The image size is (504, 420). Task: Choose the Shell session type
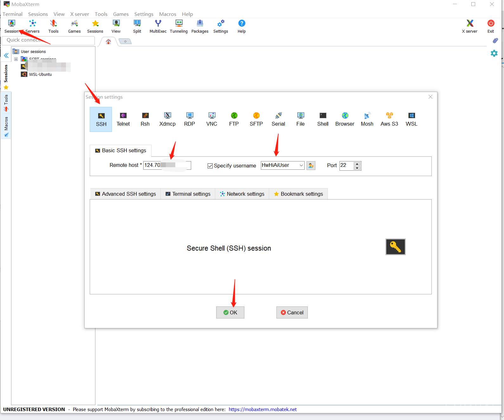point(323,119)
